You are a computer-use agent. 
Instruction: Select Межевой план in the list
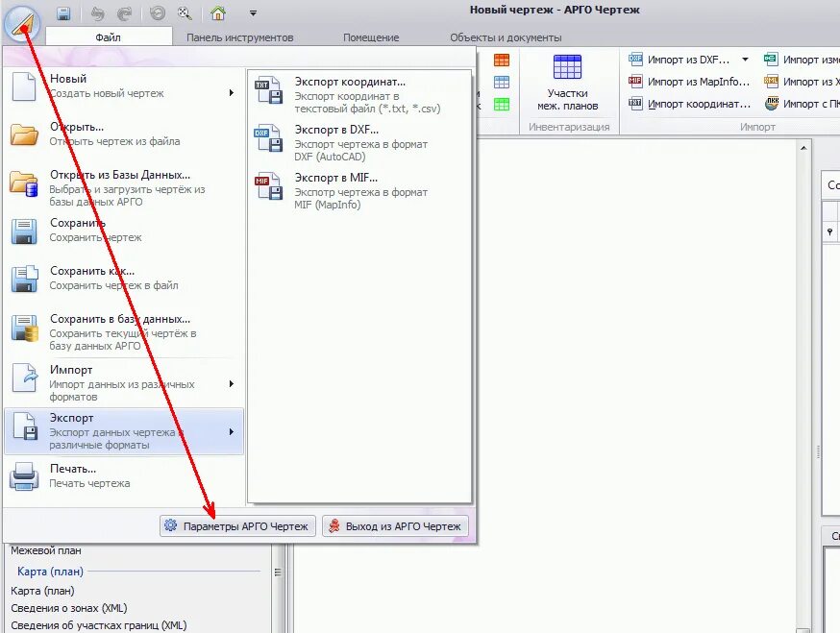[46, 550]
